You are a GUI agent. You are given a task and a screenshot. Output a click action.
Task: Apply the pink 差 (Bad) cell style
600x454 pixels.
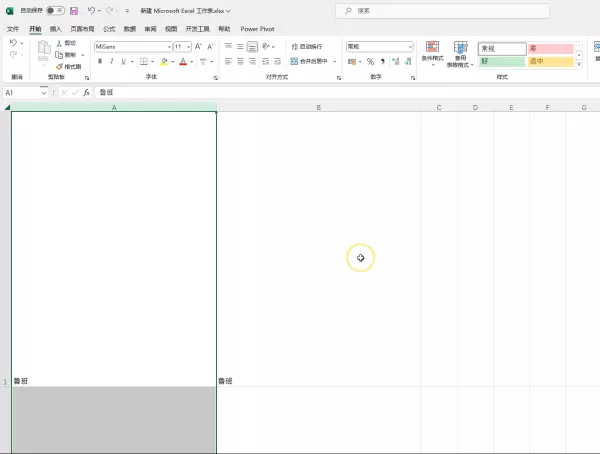(x=551, y=49)
